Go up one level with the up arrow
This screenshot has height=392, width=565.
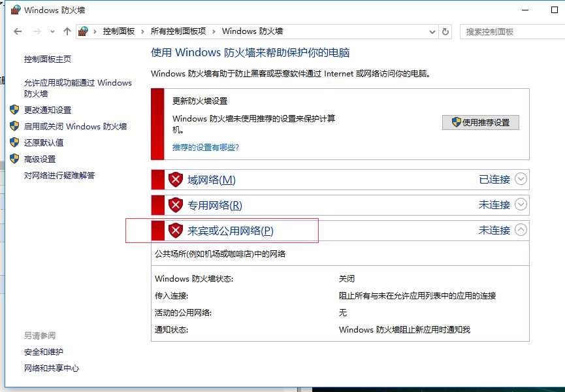click(x=67, y=31)
